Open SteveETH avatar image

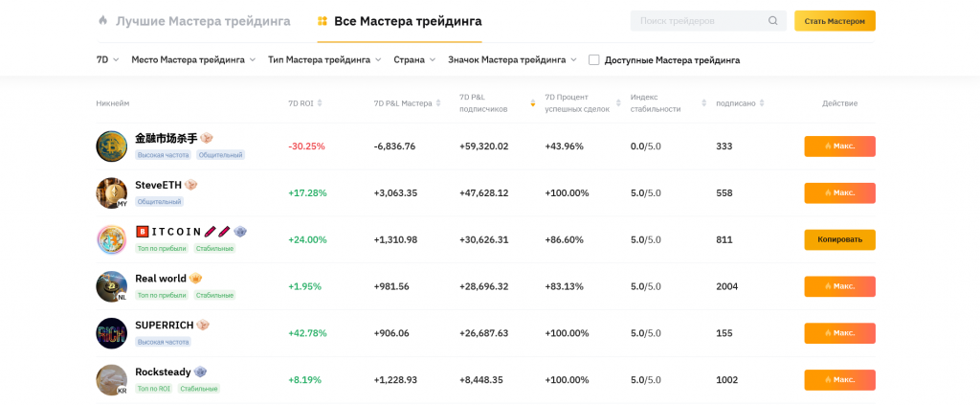tap(112, 193)
